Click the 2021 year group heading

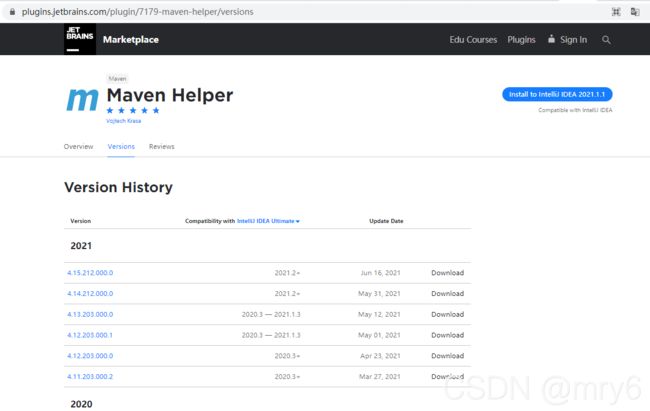[81, 246]
